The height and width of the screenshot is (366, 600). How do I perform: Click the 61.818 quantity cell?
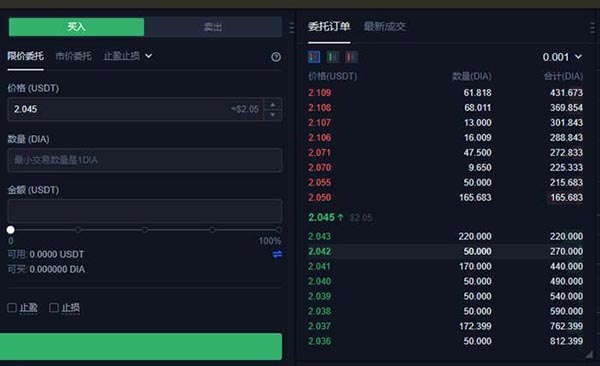coord(477,93)
